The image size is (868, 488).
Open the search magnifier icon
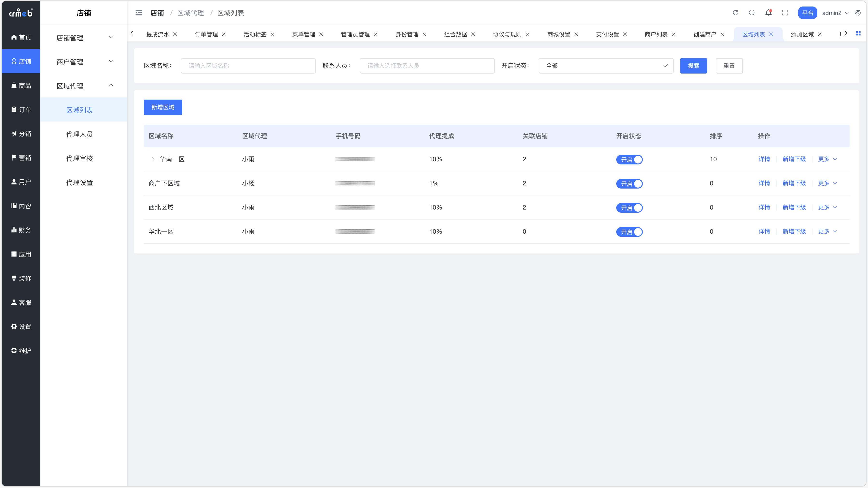click(x=752, y=13)
